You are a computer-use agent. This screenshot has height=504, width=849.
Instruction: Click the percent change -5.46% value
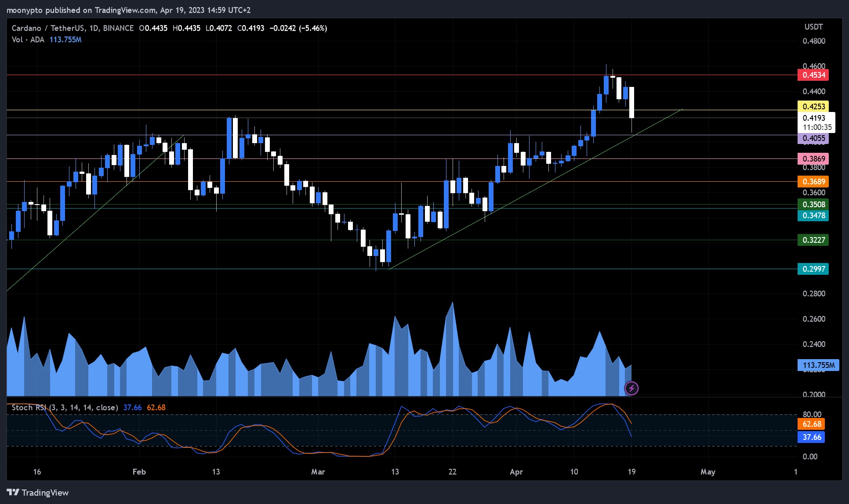point(313,28)
